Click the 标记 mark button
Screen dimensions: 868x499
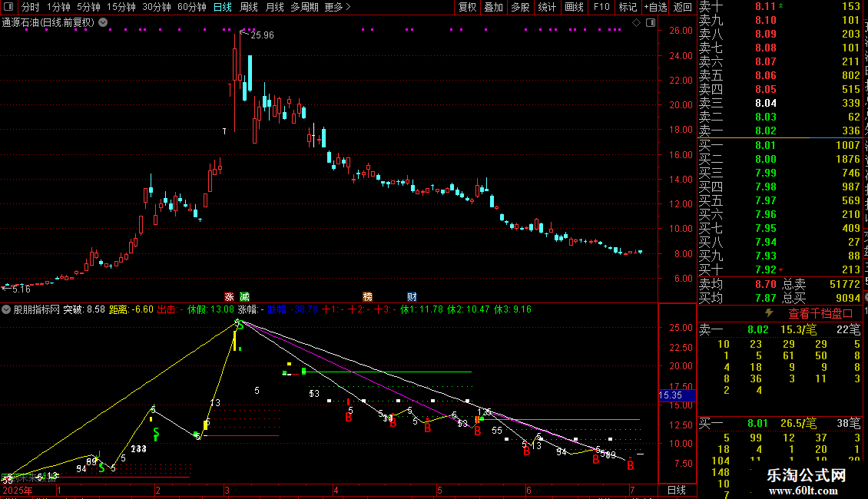[628, 7]
